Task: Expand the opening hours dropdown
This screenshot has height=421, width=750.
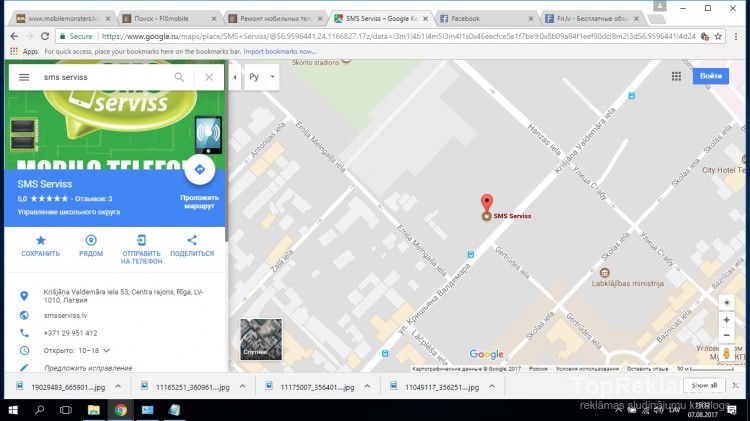Action: point(108,351)
